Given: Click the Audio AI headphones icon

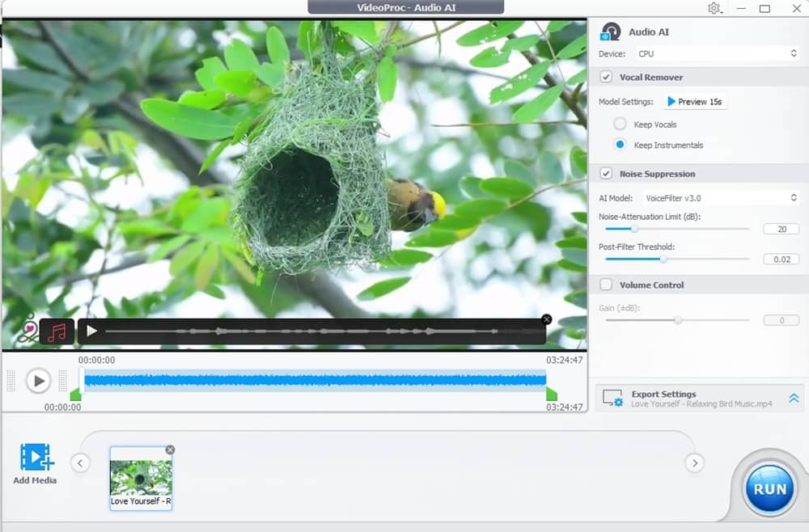Looking at the screenshot, I should click(x=609, y=32).
